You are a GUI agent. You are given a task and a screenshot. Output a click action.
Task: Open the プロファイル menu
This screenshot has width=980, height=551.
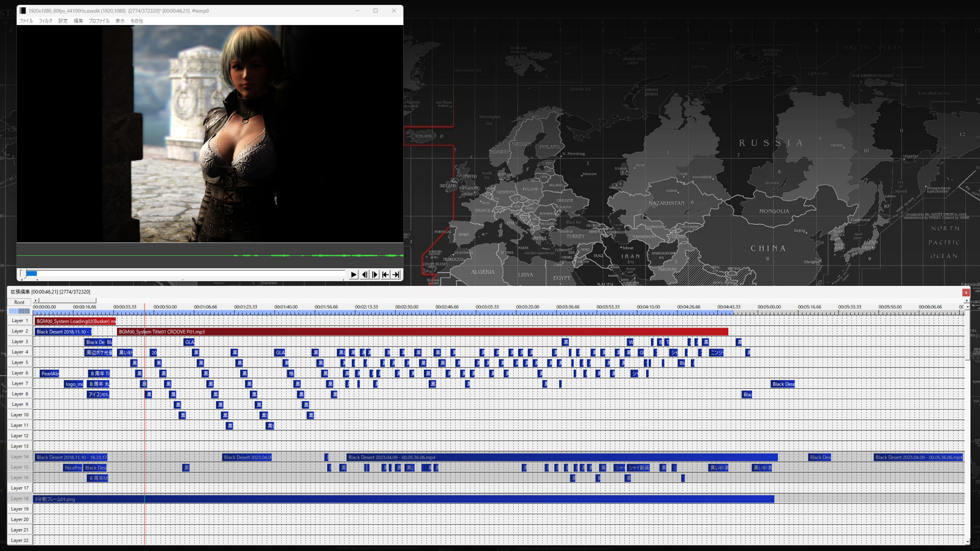(x=99, y=21)
